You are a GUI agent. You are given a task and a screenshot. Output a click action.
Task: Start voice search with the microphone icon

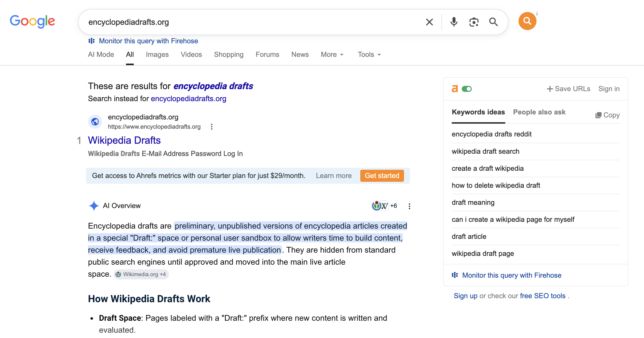click(x=454, y=22)
